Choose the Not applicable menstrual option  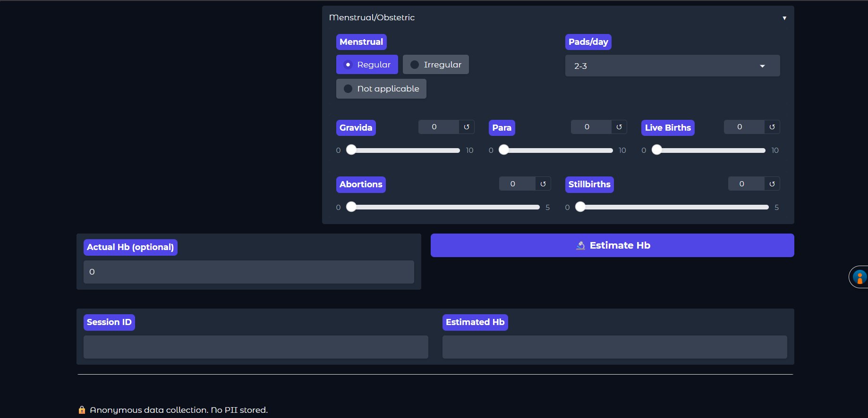click(381, 89)
